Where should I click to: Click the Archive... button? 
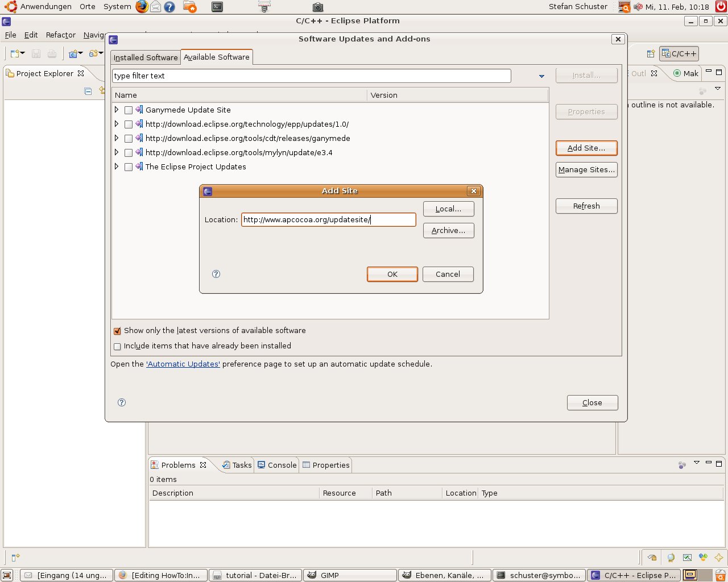point(449,230)
